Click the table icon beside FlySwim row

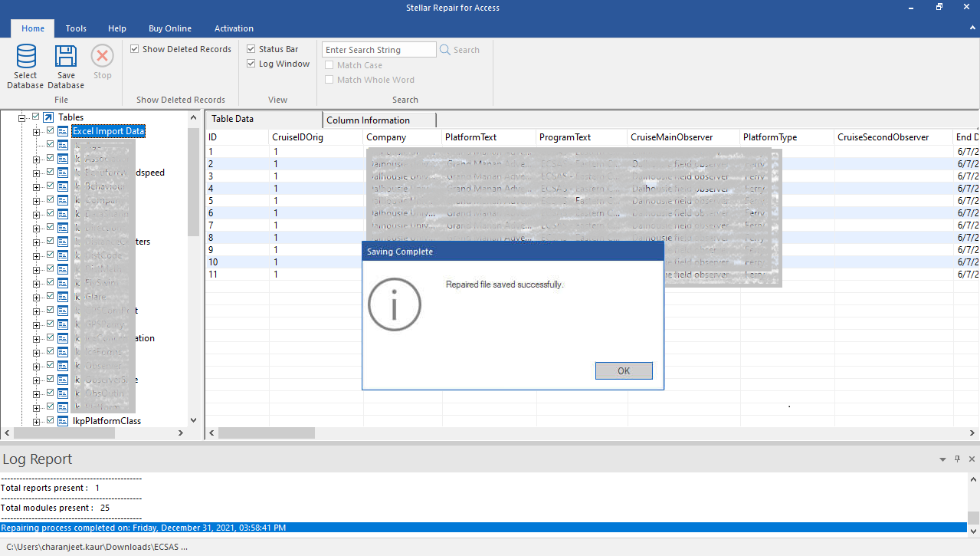coord(64,283)
